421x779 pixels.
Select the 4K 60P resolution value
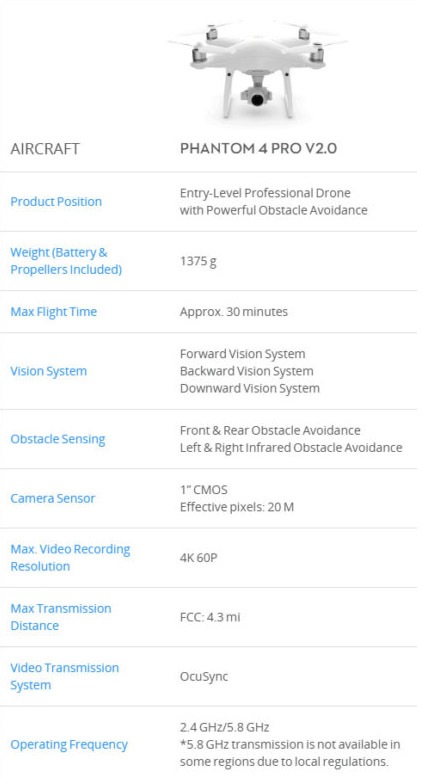(199, 558)
